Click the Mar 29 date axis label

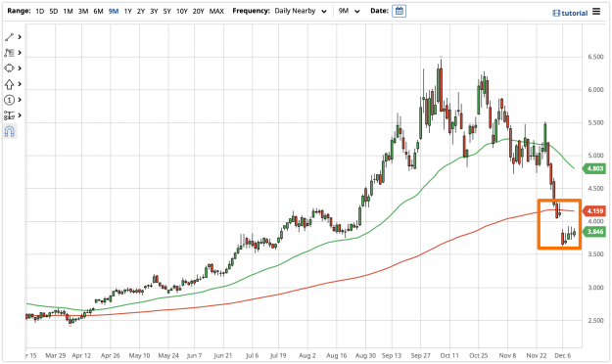point(56,355)
